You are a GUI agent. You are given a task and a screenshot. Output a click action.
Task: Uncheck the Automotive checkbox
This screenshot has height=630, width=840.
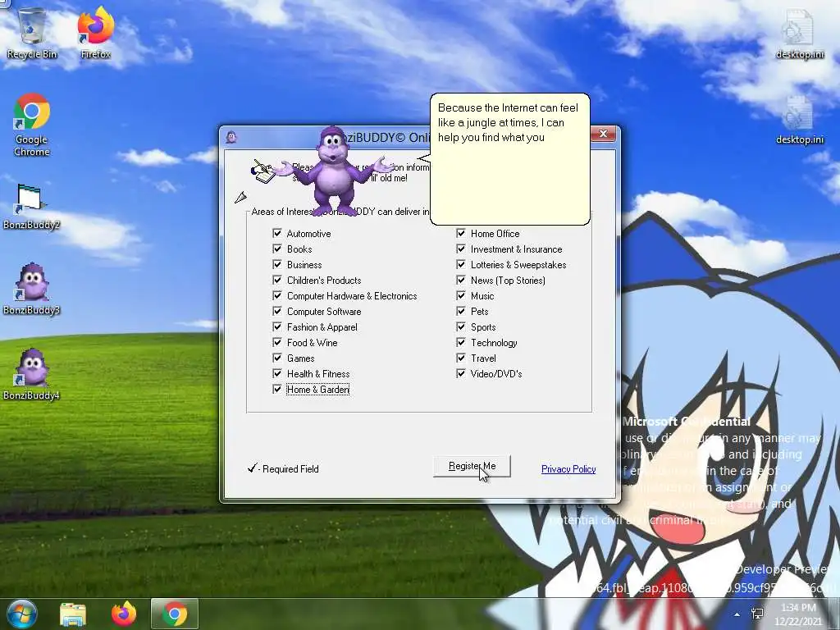tap(277, 233)
